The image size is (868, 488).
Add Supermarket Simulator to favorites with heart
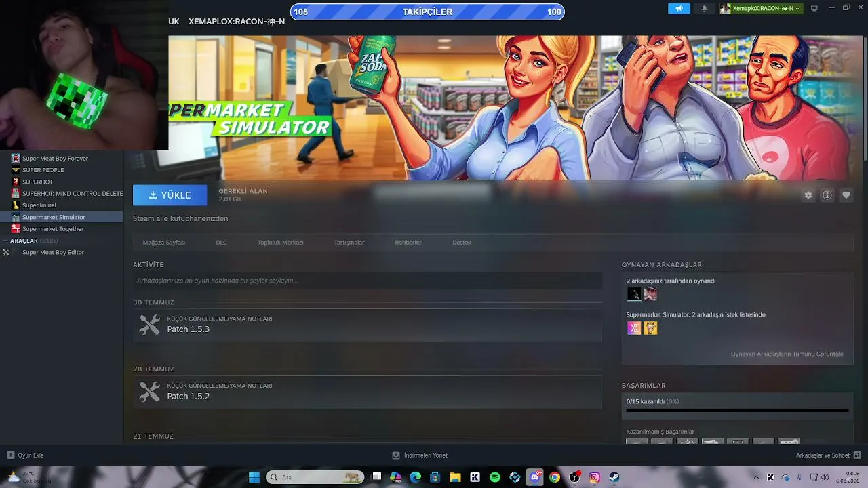tap(846, 195)
